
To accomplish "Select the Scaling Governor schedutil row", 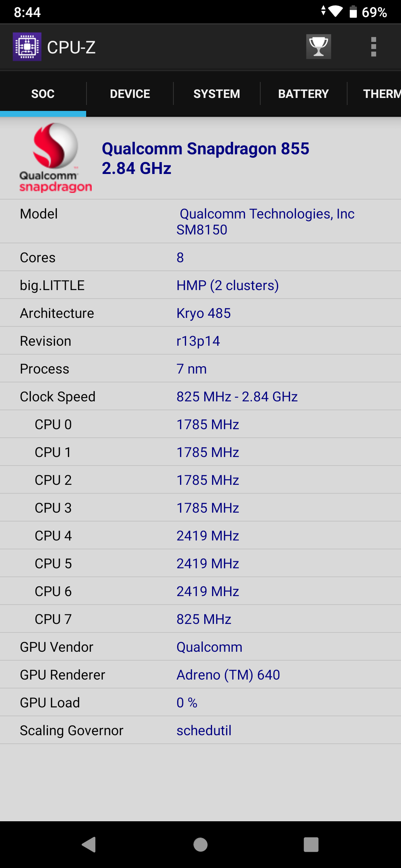I will pos(200,730).
